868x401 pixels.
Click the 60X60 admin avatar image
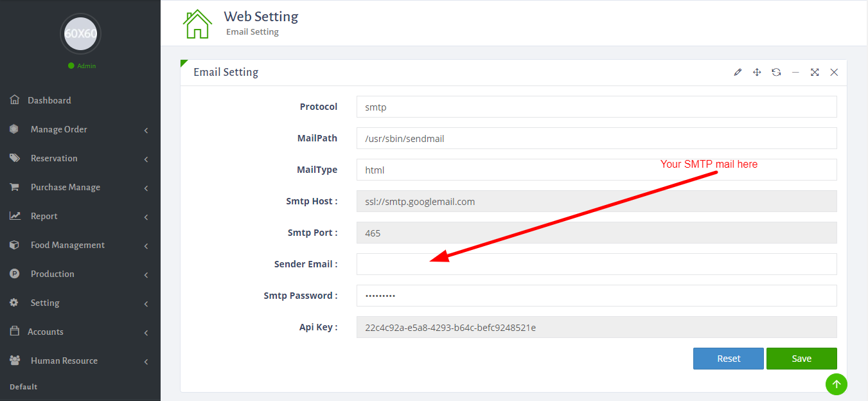click(x=80, y=33)
